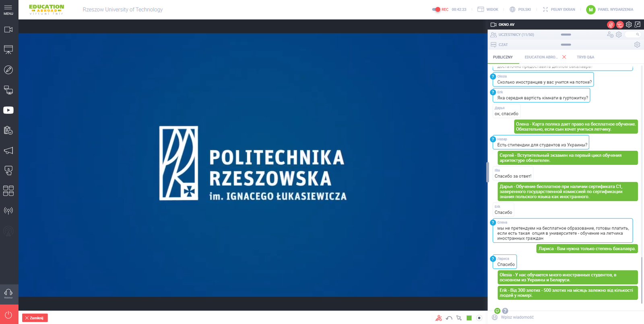Unmute the microphone in AV window
The width and height of the screenshot is (644, 324).
(x=611, y=25)
